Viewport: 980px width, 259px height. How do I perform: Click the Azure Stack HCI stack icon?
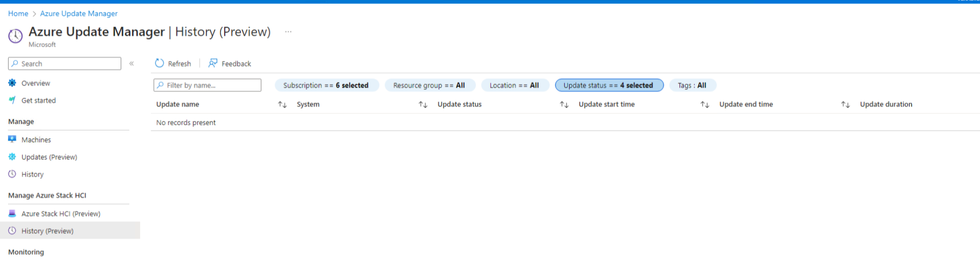(x=12, y=213)
